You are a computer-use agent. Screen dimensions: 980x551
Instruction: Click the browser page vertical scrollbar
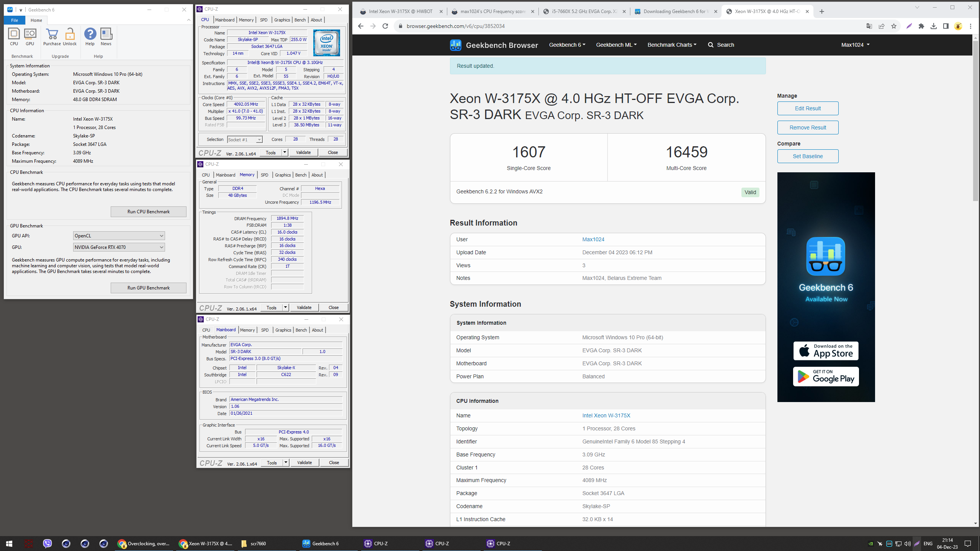pos(975,121)
